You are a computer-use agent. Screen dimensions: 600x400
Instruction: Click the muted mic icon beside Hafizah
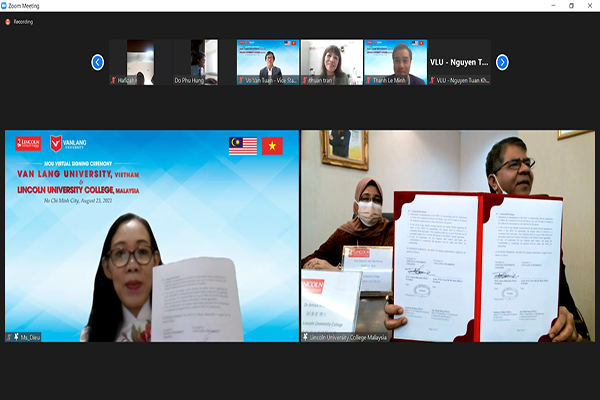pyautogui.click(x=113, y=80)
